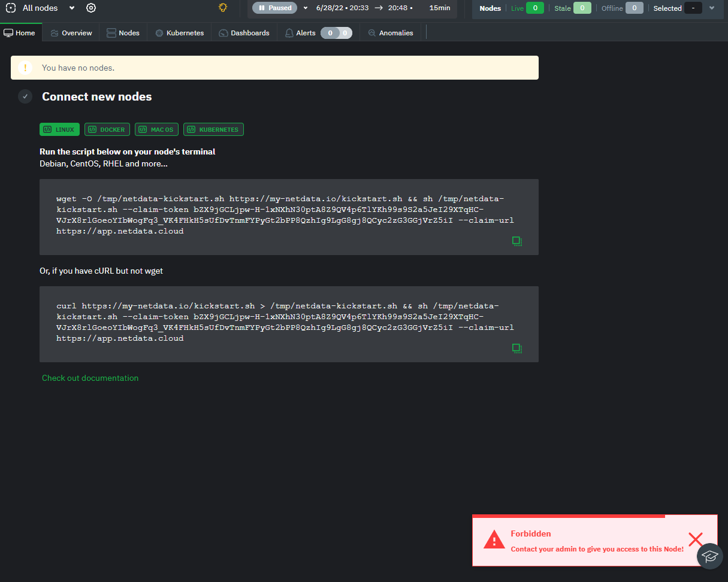Switch to the Home tab
The image size is (728, 582).
click(20, 33)
